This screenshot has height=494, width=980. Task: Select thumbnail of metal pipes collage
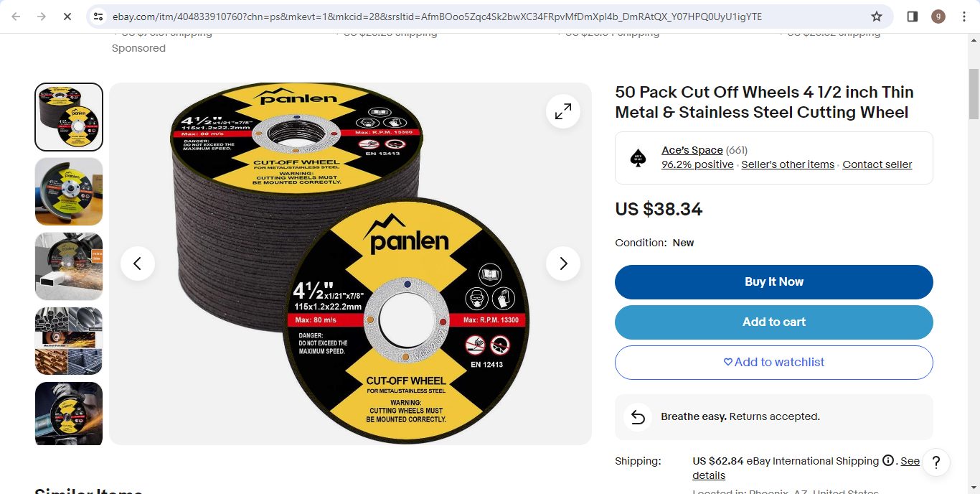pyautogui.click(x=69, y=341)
